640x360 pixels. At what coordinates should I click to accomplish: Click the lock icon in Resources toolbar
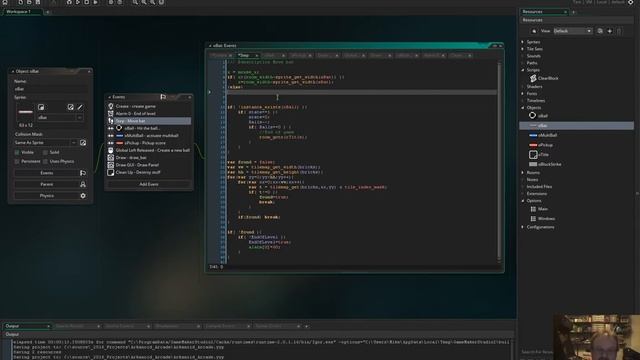pos(534,31)
